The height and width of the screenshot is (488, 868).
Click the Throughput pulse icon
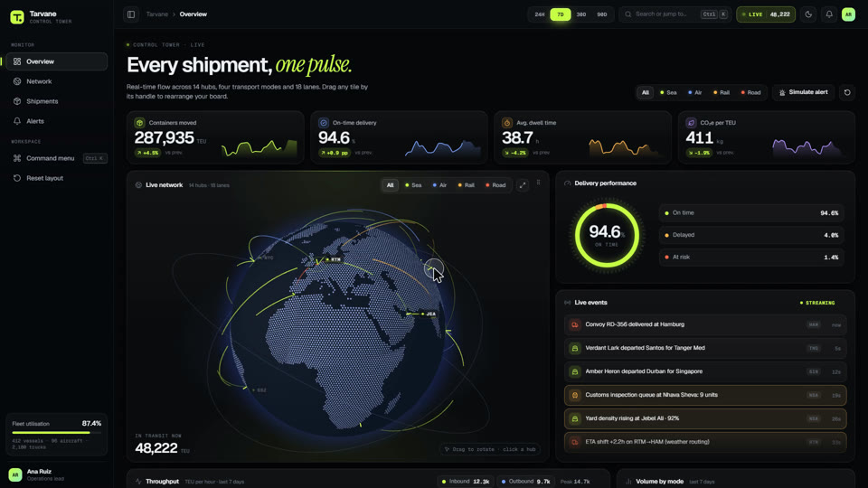(138, 482)
